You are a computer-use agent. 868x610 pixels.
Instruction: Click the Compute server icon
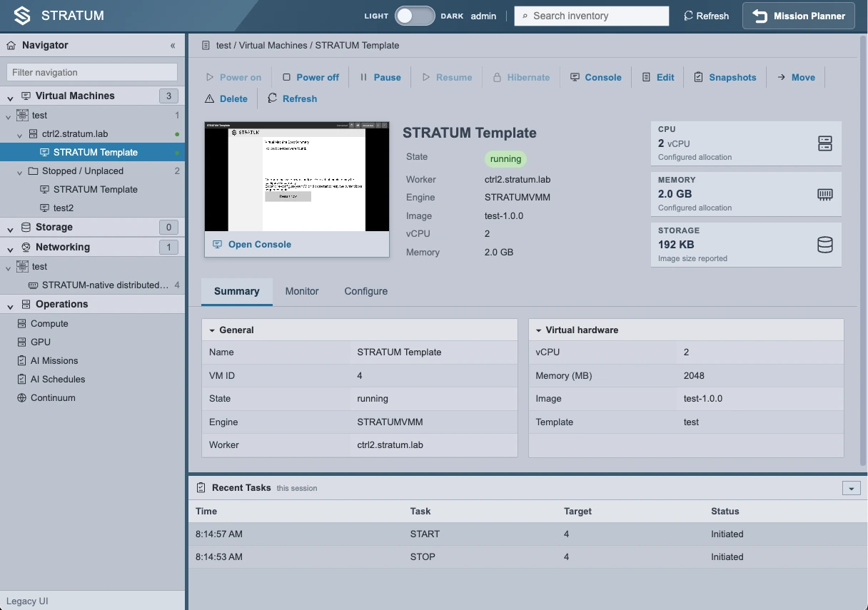click(x=22, y=323)
